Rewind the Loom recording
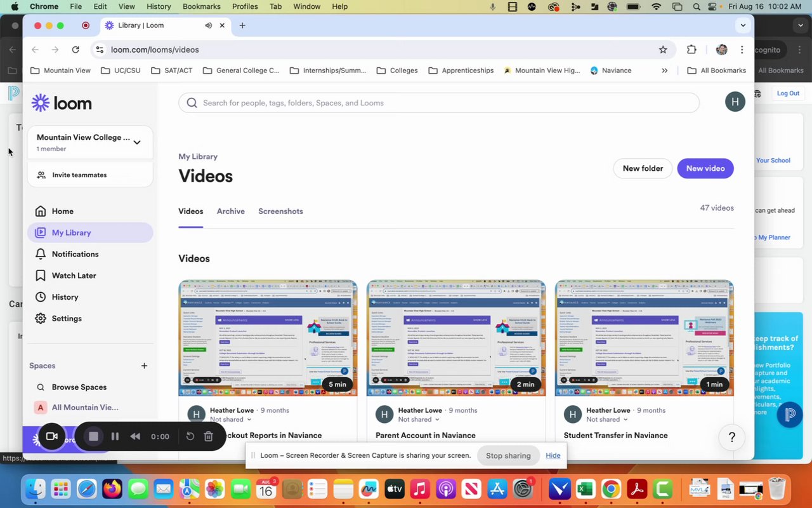Viewport: 812px width, 508px height. [135, 436]
